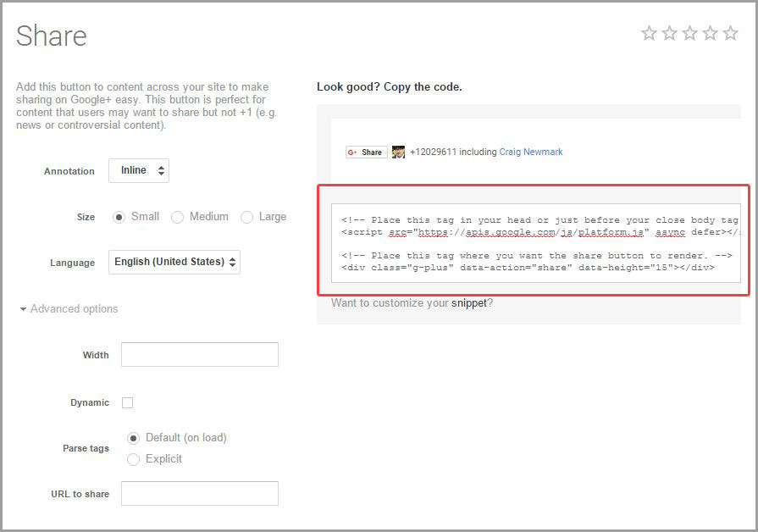
Task: Open the Language dropdown
Action: (174, 262)
